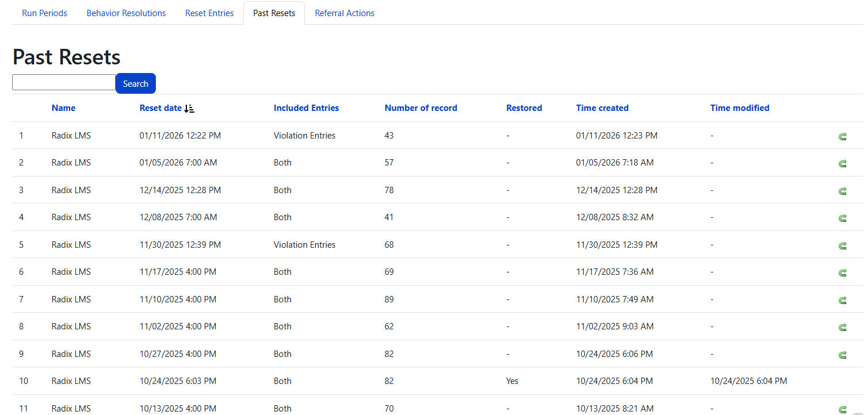Click restore icon for 12/14/2025 12:28 PM reset
Image resolution: width=868 pixels, height=415 pixels.
coord(843,191)
